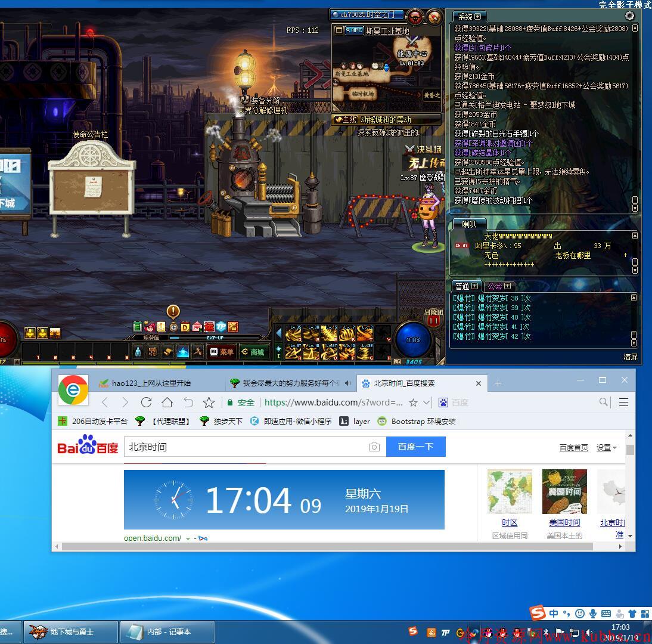Click the browser undo-close arrow icon

point(188,402)
